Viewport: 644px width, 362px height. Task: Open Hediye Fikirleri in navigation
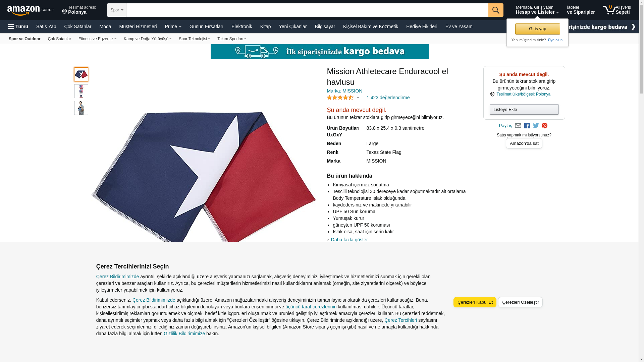422,26
